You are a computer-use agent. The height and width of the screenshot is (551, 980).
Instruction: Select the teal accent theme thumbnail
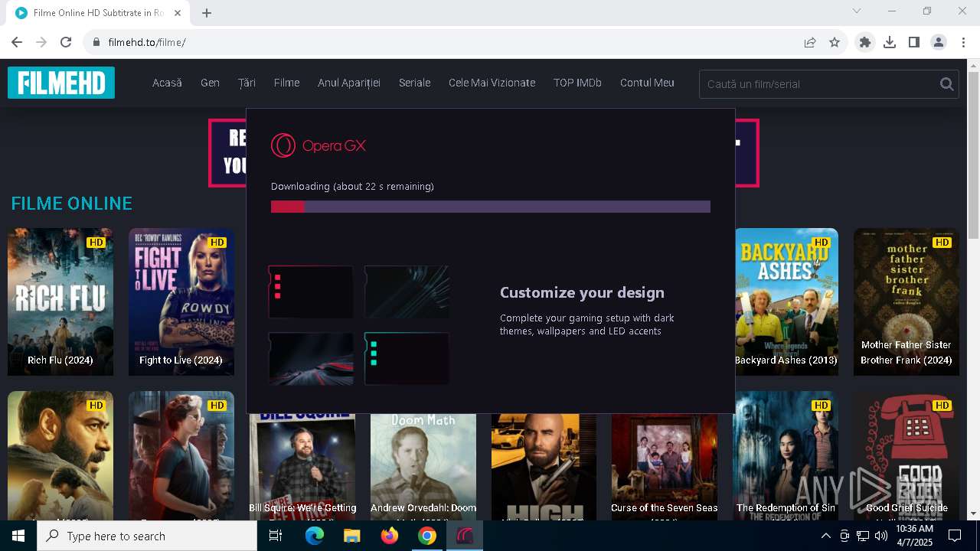pyautogui.click(x=407, y=358)
